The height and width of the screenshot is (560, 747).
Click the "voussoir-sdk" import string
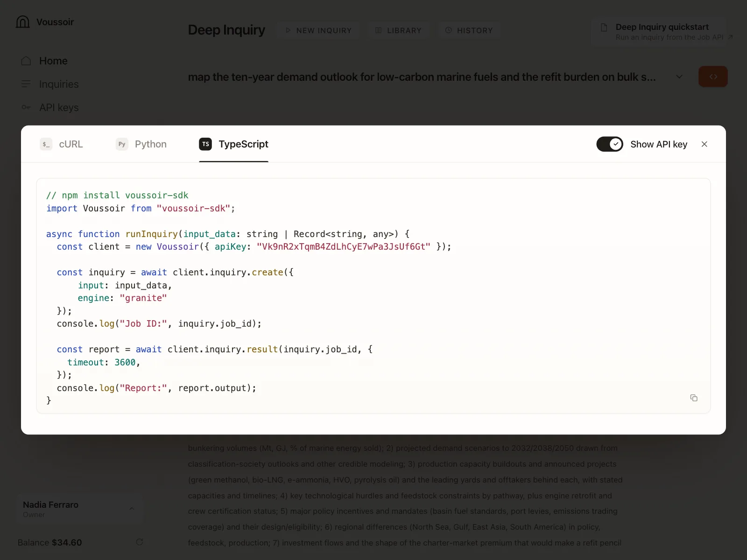(193, 209)
